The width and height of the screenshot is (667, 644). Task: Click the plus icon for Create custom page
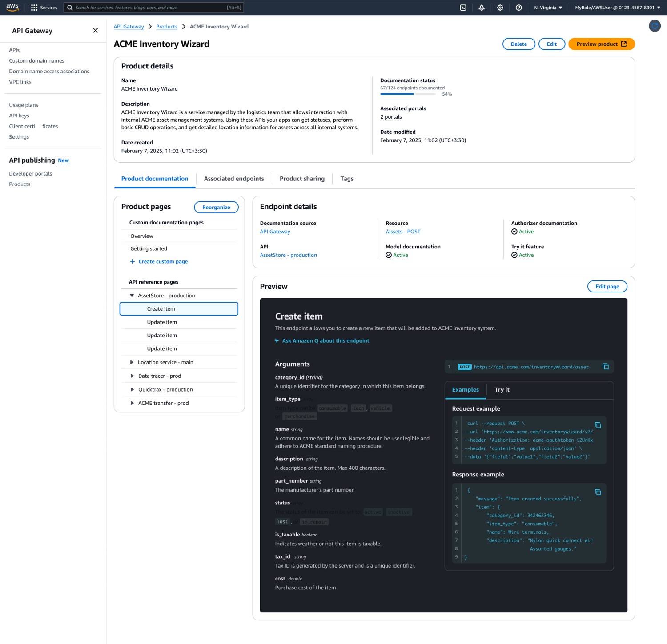(x=132, y=261)
